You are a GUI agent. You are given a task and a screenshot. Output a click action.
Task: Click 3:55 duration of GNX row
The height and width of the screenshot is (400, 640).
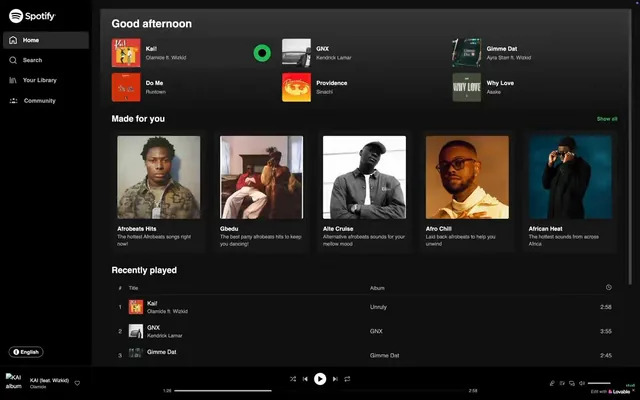[x=606, y=331]
